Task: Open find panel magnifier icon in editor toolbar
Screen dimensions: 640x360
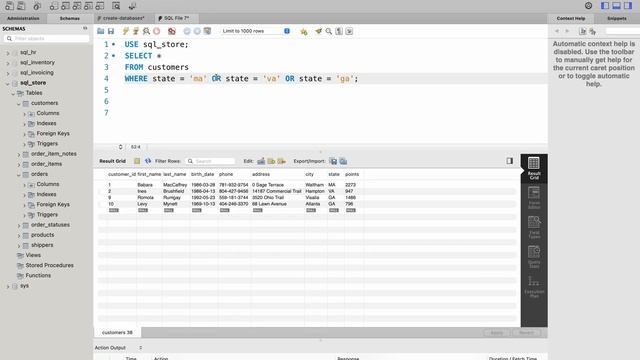Action: click(x=329, y=31)
